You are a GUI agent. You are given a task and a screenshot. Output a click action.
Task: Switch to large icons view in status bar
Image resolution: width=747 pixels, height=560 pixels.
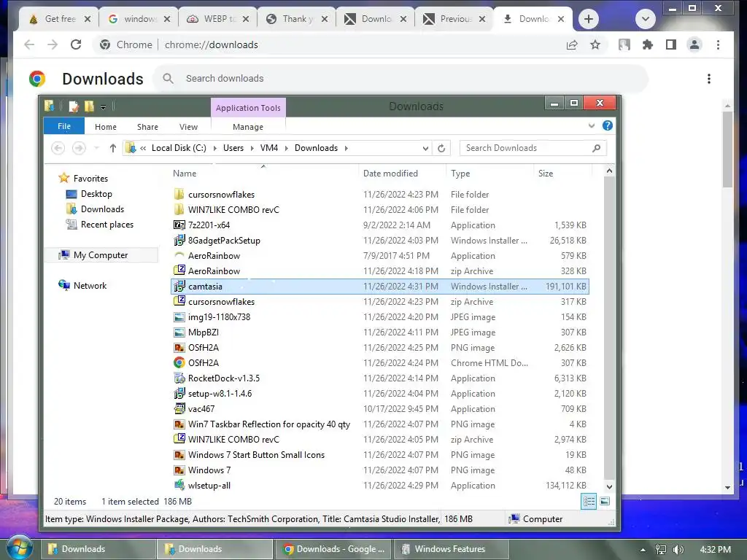pos(605,502)
